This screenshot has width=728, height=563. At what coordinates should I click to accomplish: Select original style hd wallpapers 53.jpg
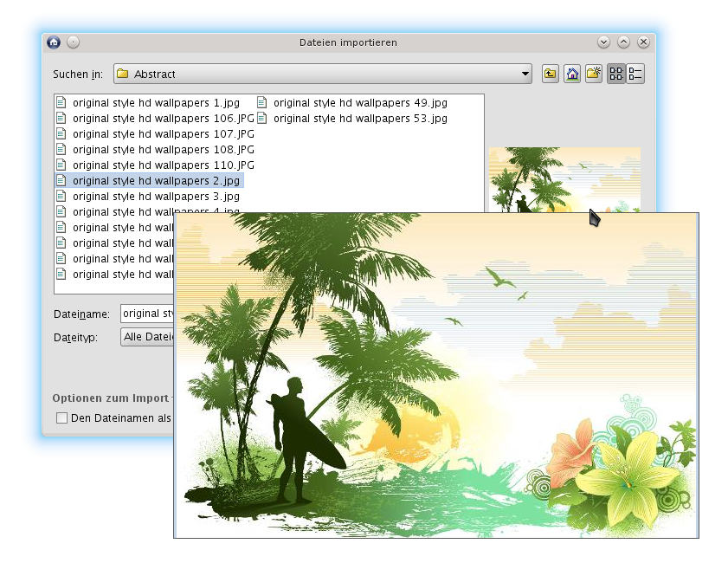coord(360,119)
